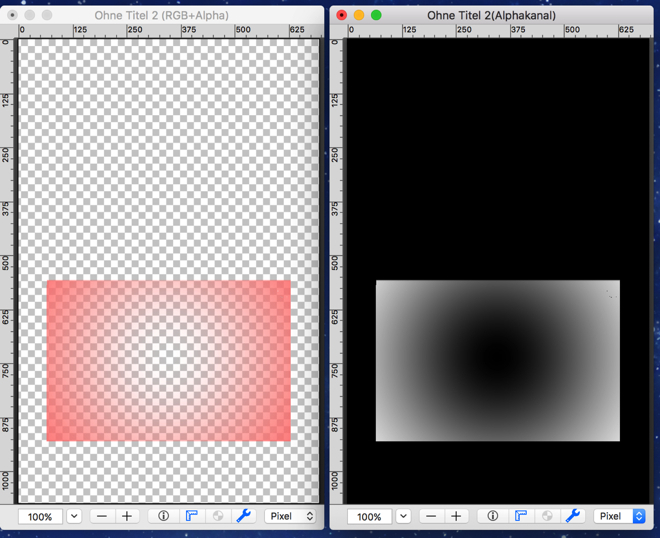Click the 500 mark on RGB+Alpha horizontal ruler

click(x=243, y=29)
